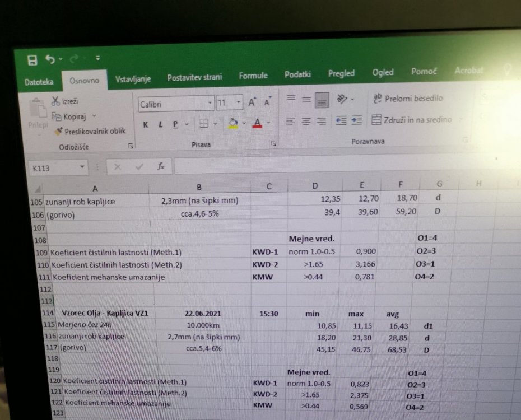Click the red font color A swatch
Screen dimensions: 521x420
[257, 124]
